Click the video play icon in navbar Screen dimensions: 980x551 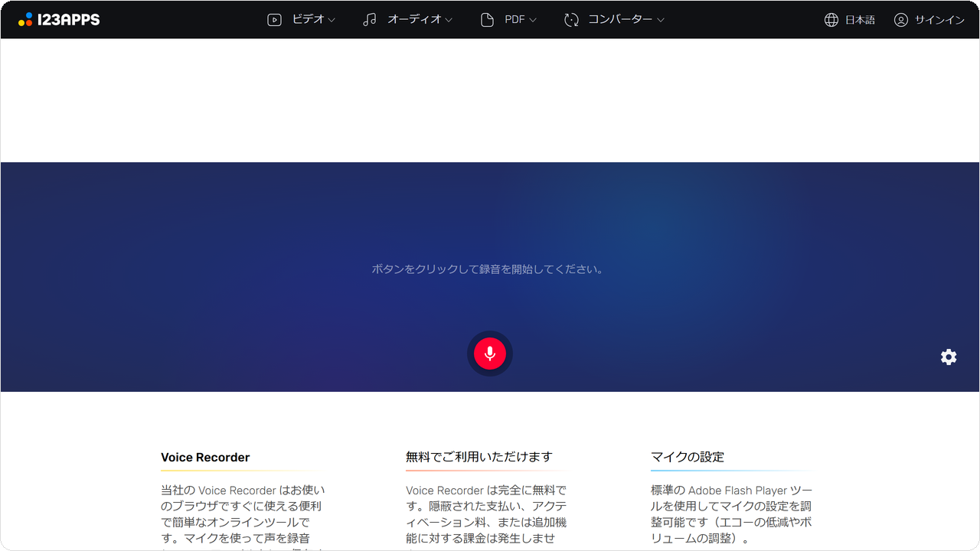coord(274,20)
